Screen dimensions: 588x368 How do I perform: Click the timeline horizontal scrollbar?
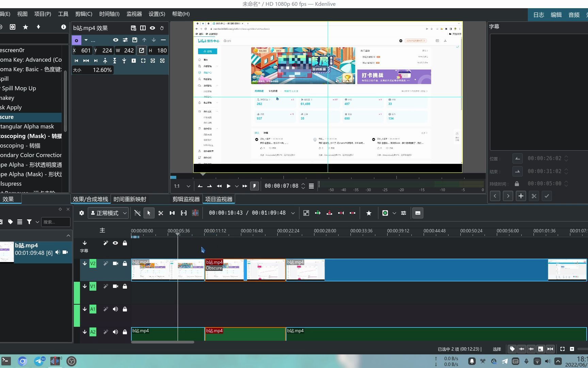click(x=163, y=342)
